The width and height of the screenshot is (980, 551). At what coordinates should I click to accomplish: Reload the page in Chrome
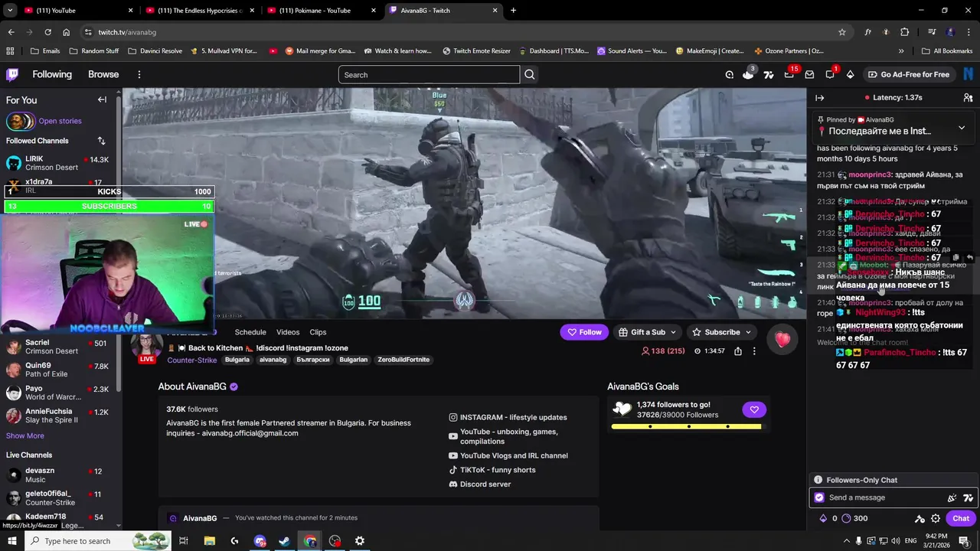47,32
